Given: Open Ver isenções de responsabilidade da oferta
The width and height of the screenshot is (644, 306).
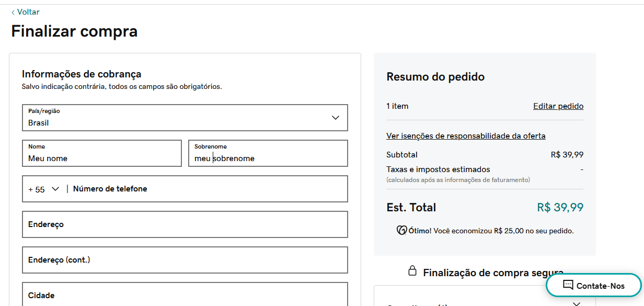Looking at the screenshot, I should tap(466, 136).
